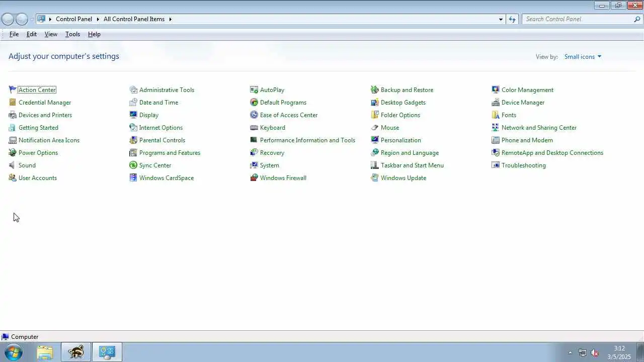Click the Region and Language globe icon
This screenshot has height=362, width=644.
point(375,152)
